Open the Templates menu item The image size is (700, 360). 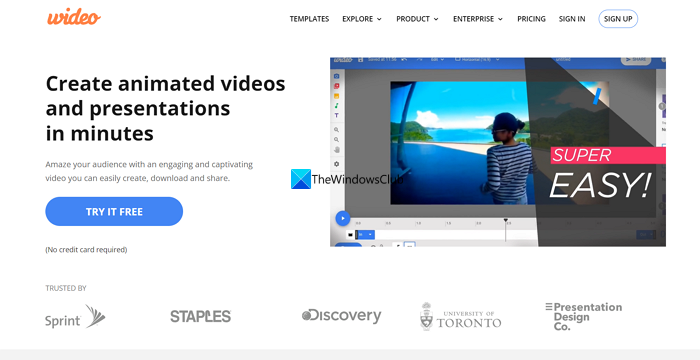309,19
